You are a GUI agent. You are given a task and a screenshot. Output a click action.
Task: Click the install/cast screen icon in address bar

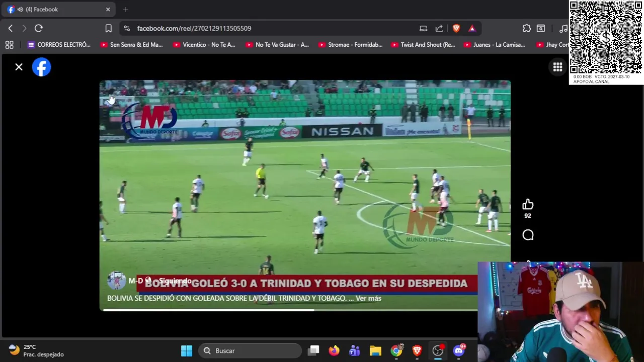point(423,28)
